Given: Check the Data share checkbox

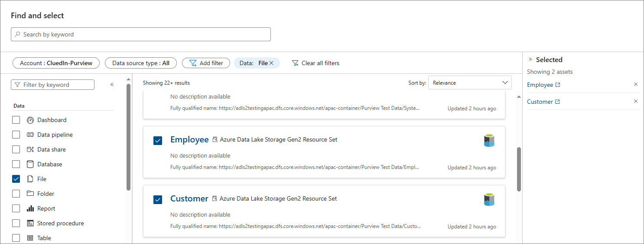Looking at the screenshot, I should click(16, 149).
